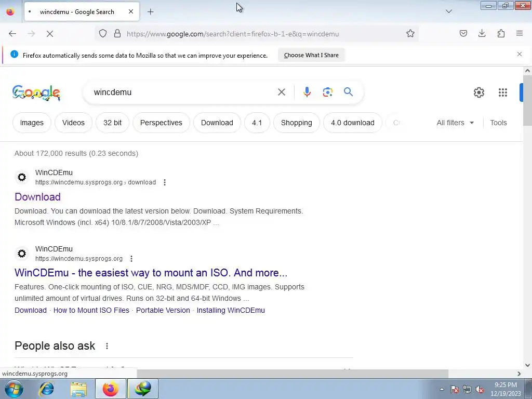Click the horizontal scrollbar right arrow
The image size is (532, 399).
[519, 374]
